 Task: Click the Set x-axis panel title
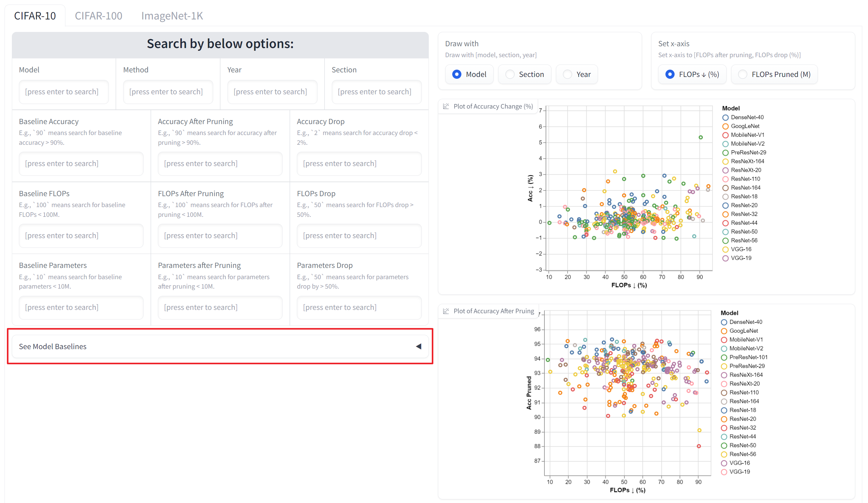coord(673,43)
